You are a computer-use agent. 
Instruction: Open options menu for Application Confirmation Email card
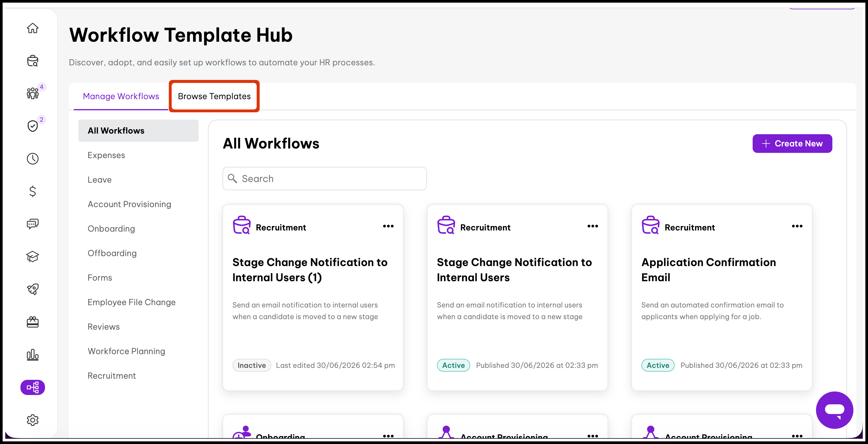[797, 226]
